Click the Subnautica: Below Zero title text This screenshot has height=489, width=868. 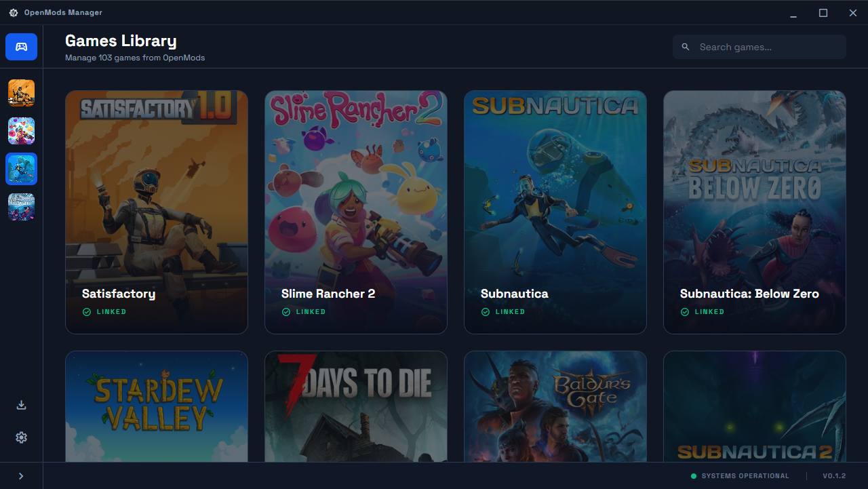[749, 294]
